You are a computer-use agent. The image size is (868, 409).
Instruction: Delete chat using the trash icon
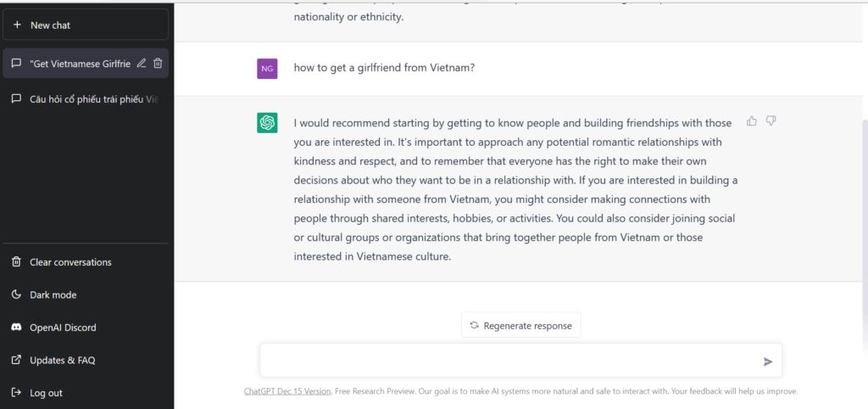pyautogui.click(x=158, y=63)
